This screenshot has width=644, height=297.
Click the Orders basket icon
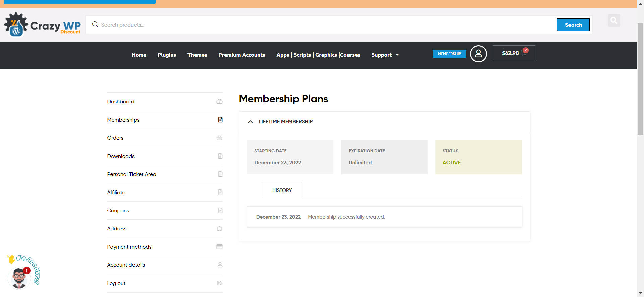219,138
